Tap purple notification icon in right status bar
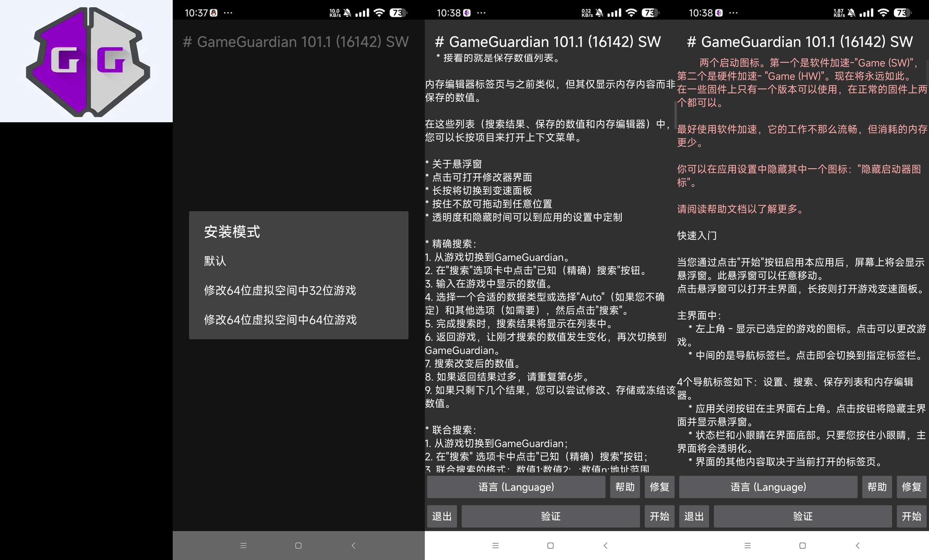This screenshot has height=560, width=929. pos(719,13)
